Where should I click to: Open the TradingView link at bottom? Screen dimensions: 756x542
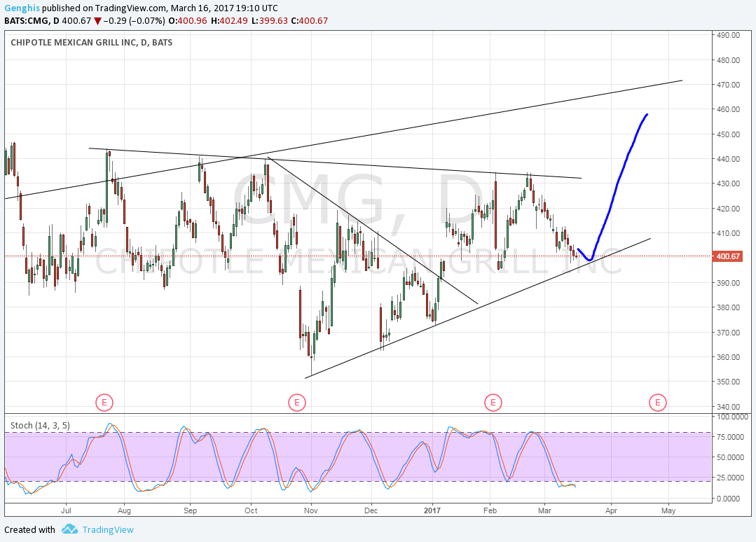pos(107,530)
